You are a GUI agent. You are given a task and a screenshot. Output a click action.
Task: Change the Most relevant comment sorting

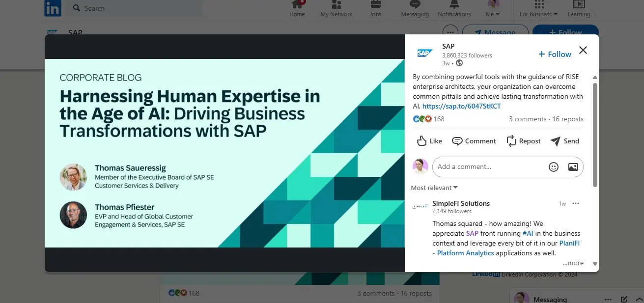pos(434,188)
